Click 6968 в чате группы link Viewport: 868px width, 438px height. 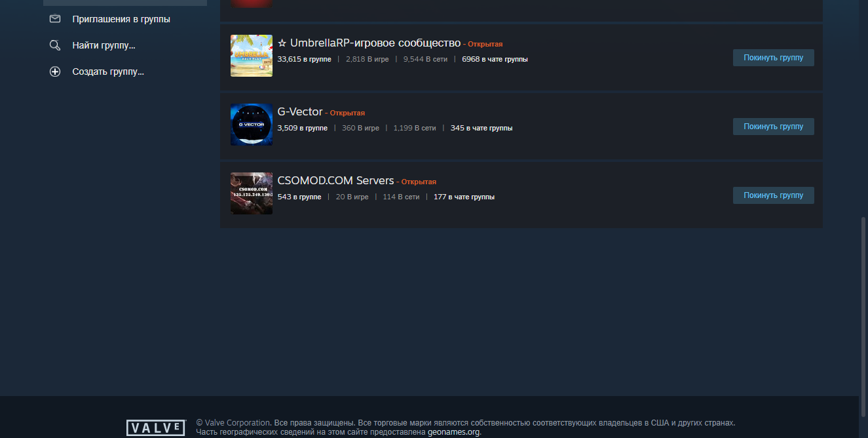click(495, 59)
